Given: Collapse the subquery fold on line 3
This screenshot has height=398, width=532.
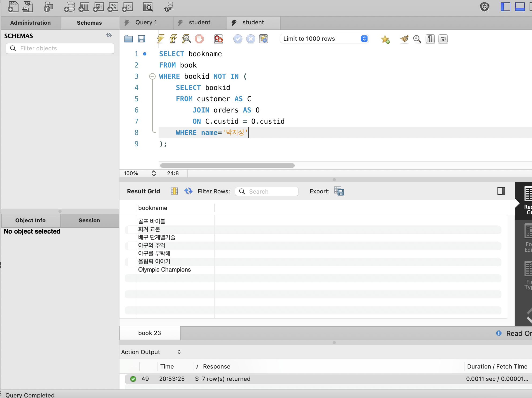Looking at the screenshot, I should (152, 76).
